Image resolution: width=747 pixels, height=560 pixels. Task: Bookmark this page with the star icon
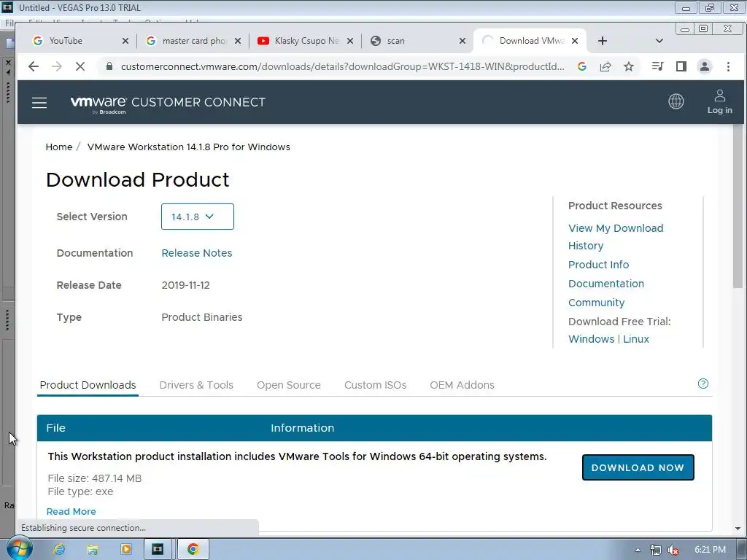coord(629,66)
